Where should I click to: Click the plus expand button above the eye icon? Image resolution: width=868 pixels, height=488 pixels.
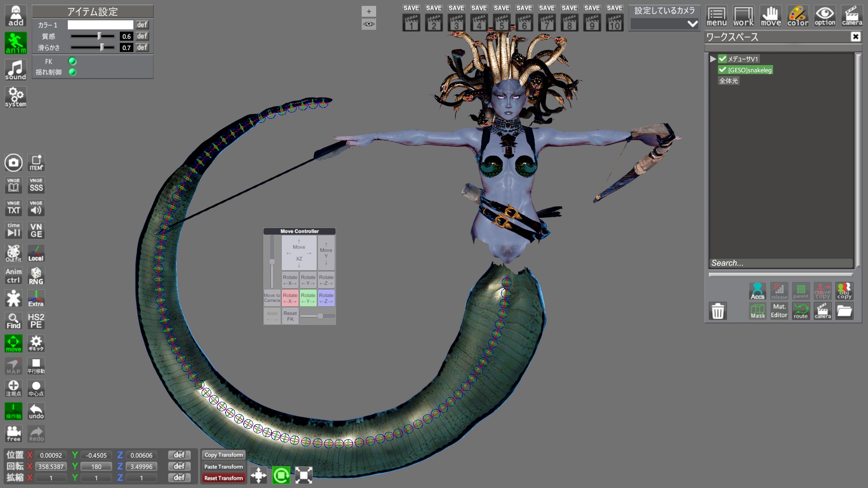point(368,11)
